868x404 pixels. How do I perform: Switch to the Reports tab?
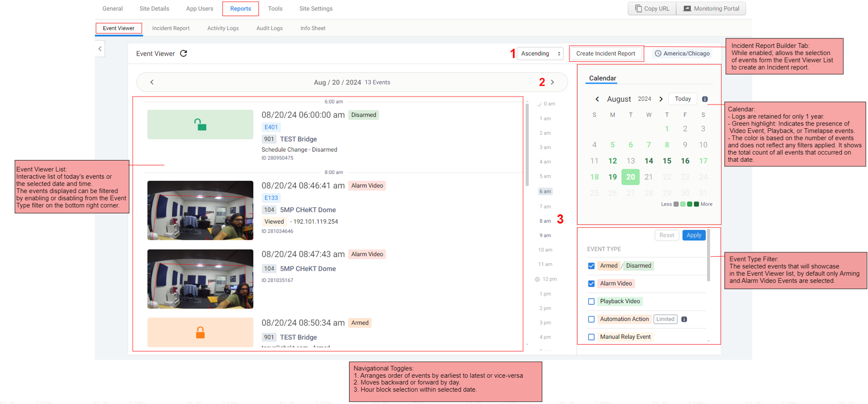coord(241,9)
